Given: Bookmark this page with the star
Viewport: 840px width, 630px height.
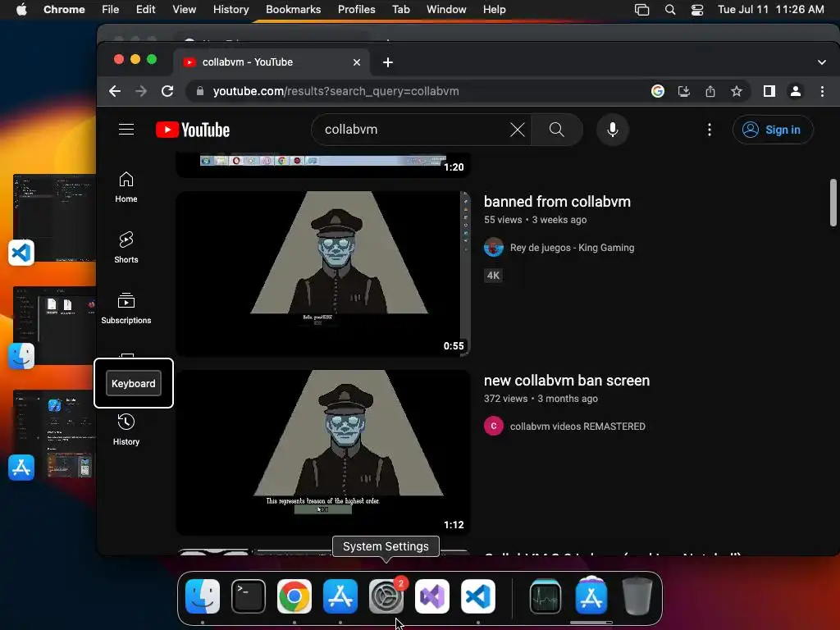Looking at the screenshot, I should tap(737, 91).
